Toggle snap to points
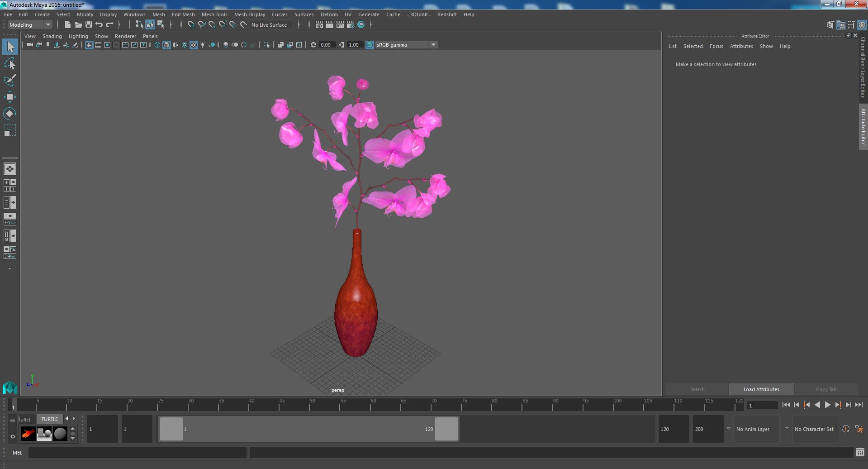 pos(212,24)
